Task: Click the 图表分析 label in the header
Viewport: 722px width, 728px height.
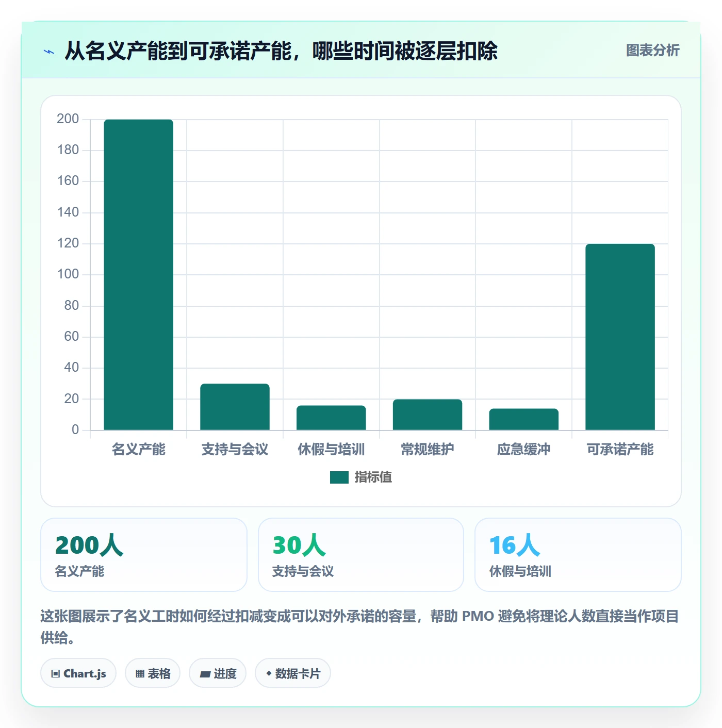Action: [x=652, y=51]
